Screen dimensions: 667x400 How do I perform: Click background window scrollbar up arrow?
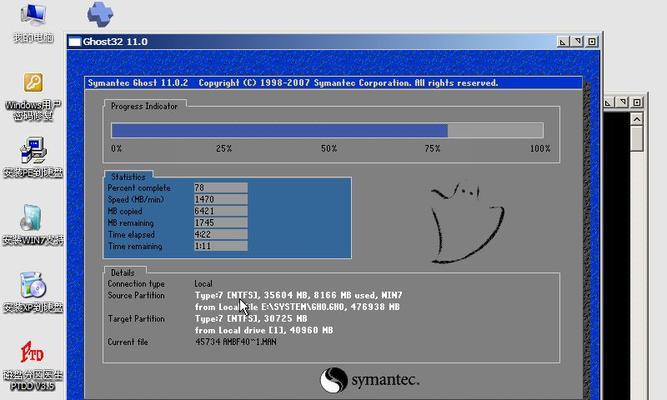coord(637,119)
